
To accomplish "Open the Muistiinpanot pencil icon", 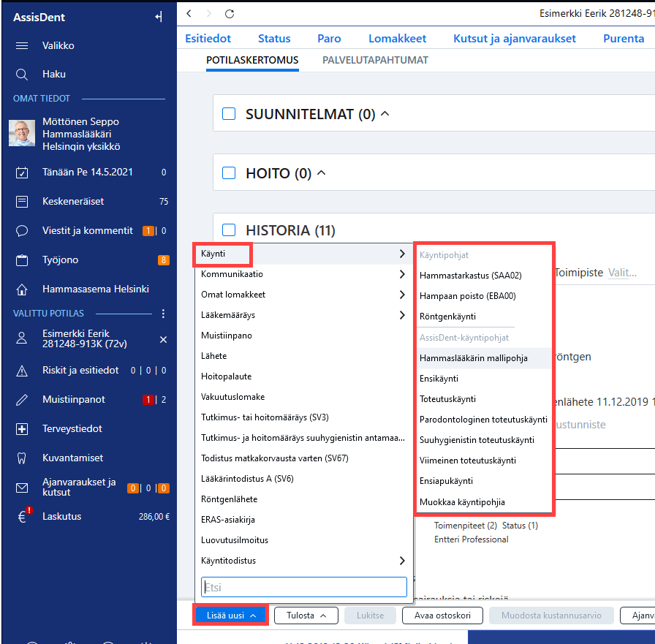I will [22, 400].
